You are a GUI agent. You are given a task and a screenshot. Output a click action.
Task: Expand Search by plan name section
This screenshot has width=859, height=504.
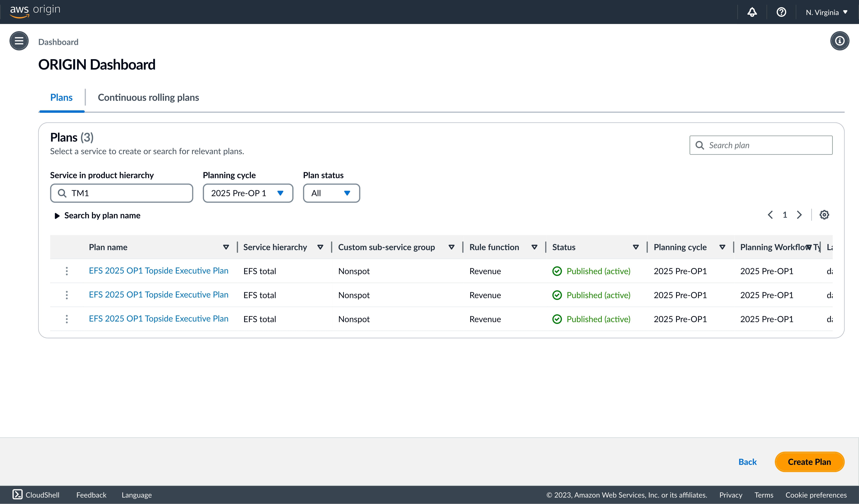(97, 216)
